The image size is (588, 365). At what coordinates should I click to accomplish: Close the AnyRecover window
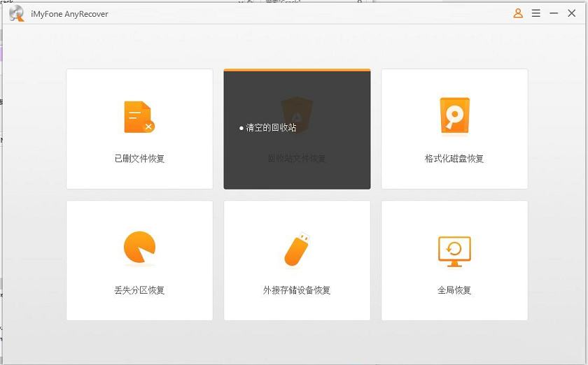[572, 13]
